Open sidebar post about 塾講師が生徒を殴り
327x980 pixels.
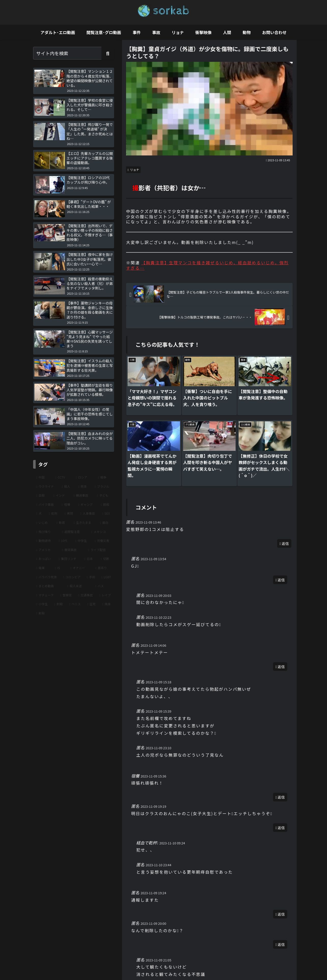(73, 392)
